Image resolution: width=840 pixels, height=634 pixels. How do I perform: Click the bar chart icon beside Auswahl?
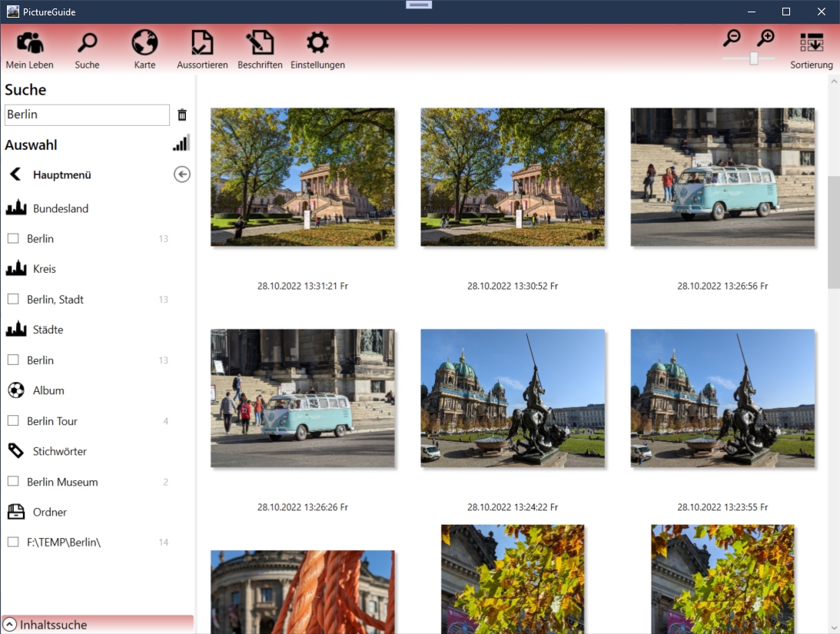[181, 143]
